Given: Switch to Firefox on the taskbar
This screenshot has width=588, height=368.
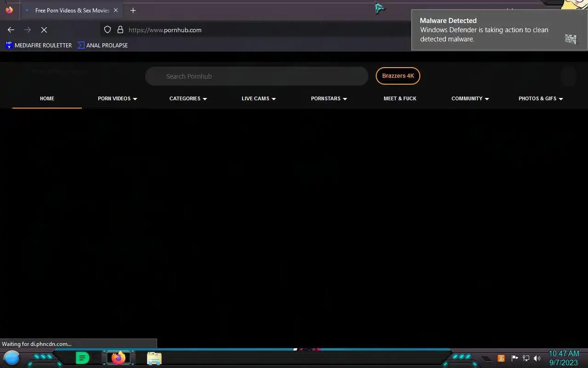Looking at the screenshot, I should click(x=119, y=357).
